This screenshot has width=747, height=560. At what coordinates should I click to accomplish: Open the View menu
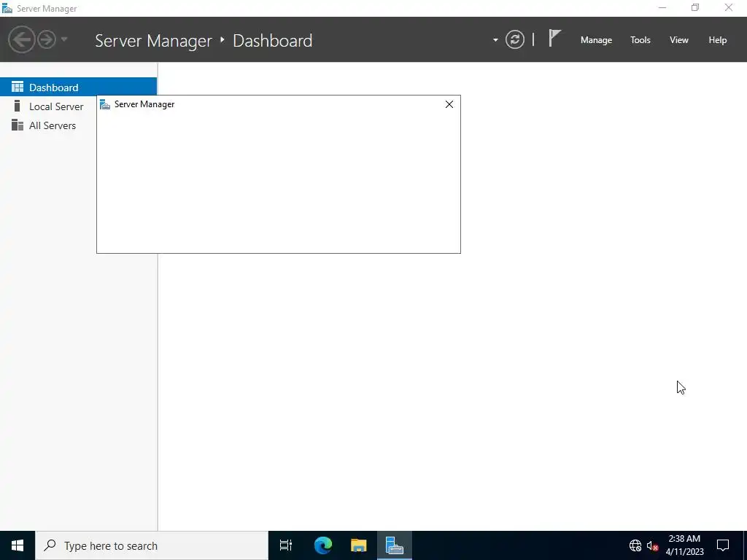click(679, 40)
